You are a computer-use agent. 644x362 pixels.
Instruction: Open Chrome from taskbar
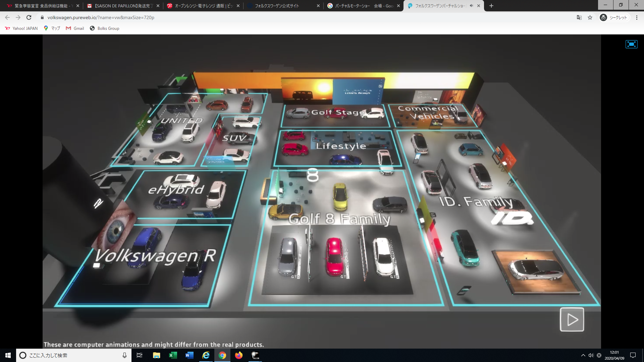[222, 355]
